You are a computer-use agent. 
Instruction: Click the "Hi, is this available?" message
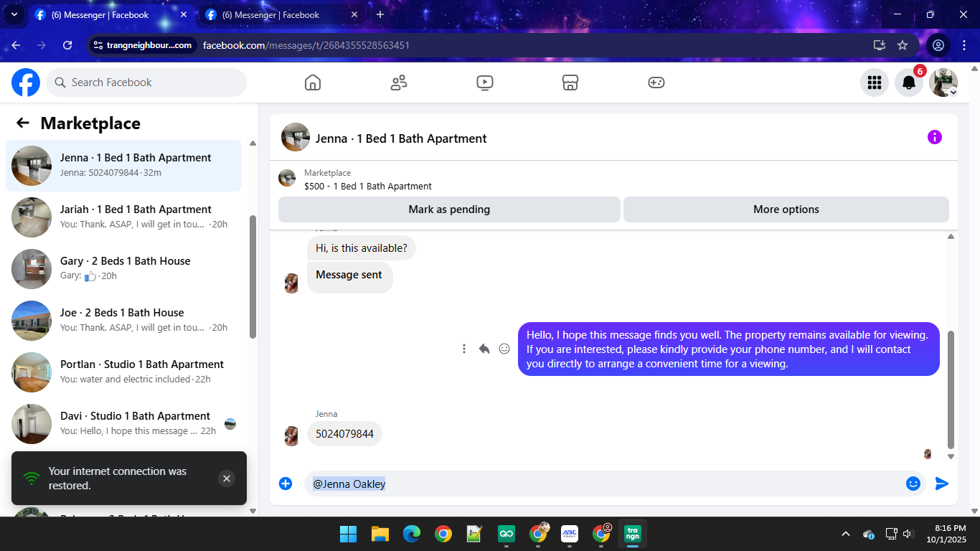click(362, 248)
